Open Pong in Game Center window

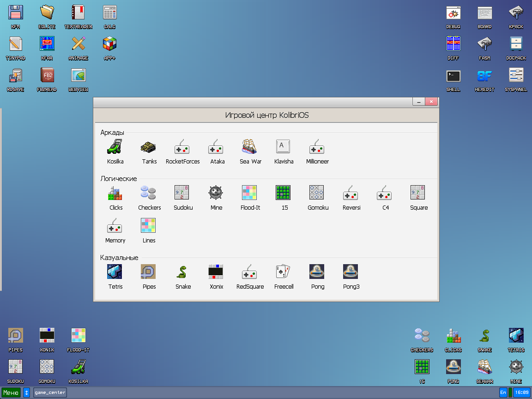pos(317,277)
